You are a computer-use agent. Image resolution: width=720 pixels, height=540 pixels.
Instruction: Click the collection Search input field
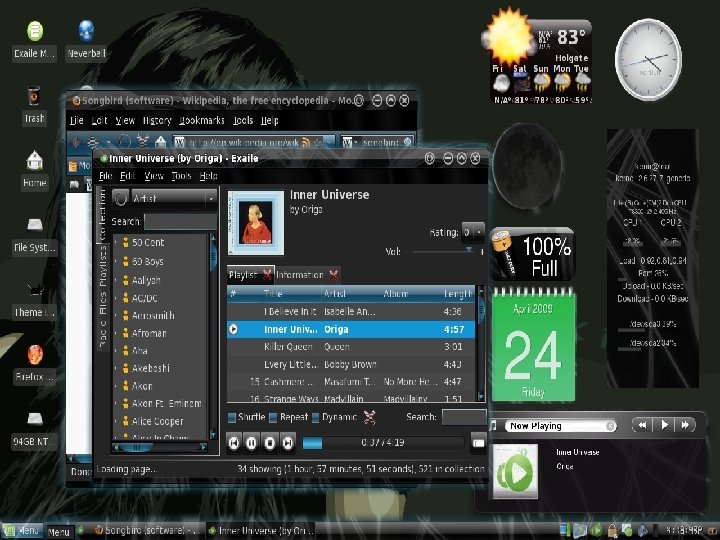click(180, 221)
